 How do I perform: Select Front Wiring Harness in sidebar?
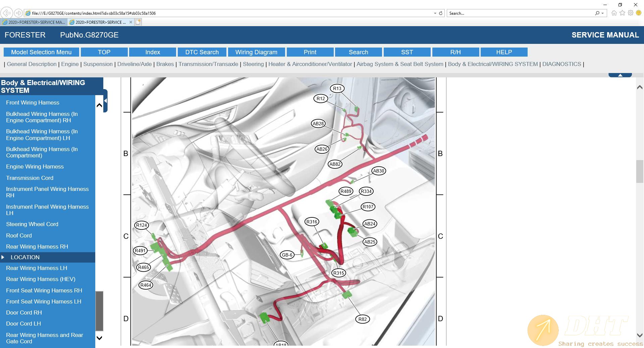click(x=33, y=102)
